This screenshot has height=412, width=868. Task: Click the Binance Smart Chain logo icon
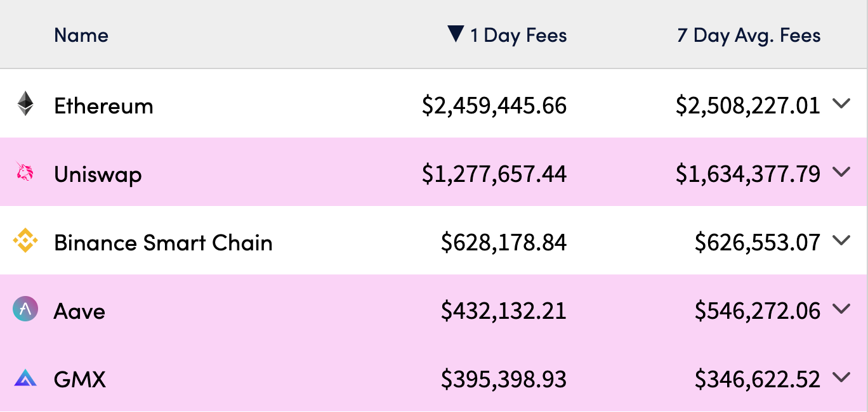tap(25, 241)
